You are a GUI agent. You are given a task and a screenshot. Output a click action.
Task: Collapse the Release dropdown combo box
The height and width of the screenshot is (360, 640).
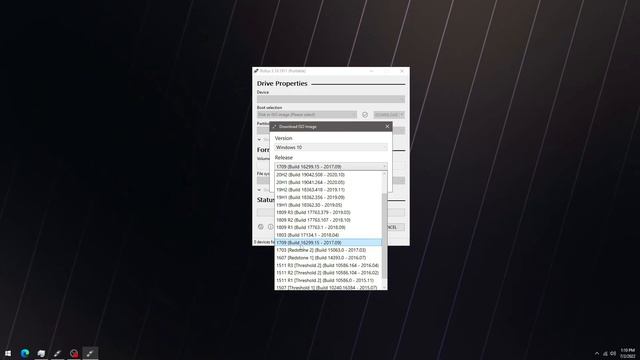coord(331,167)
